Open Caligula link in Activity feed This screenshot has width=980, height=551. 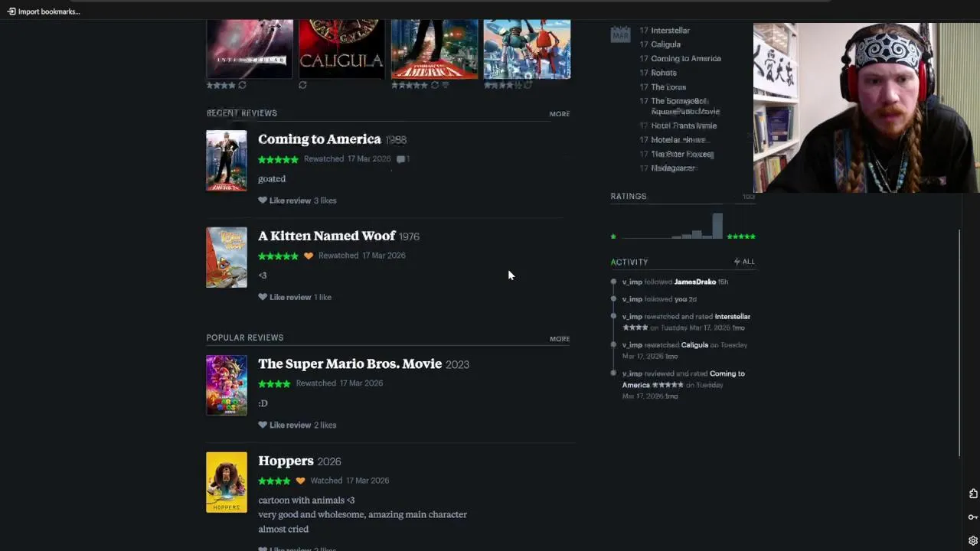[x=694, y=345]
